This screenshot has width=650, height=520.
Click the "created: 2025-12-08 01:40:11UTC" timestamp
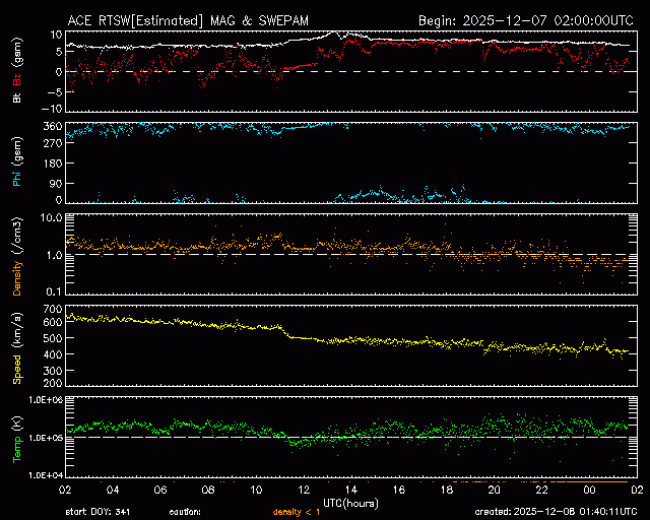tap(556, 512)
